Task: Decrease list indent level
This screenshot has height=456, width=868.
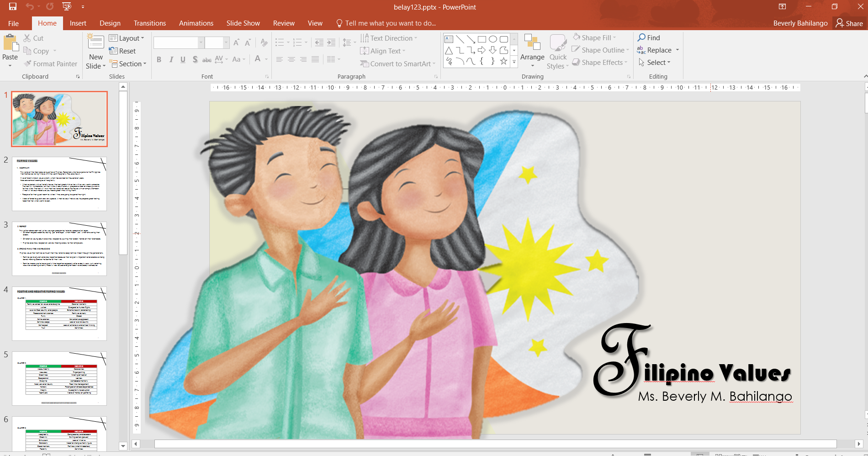Action: 319,43
